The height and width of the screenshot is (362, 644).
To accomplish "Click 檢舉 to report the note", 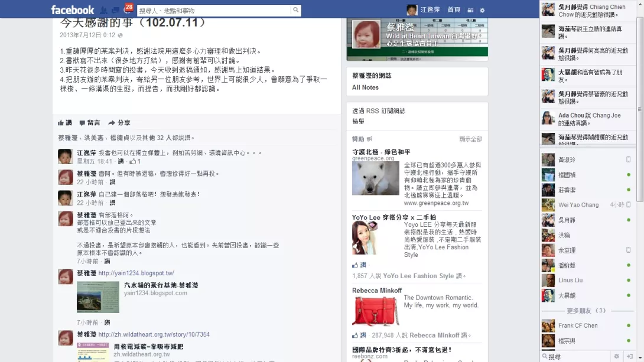I will tap(358, 121).
